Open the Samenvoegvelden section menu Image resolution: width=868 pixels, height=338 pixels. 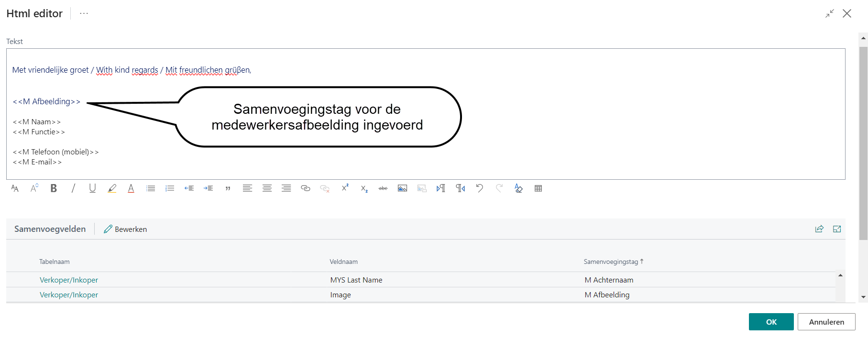pyautogui.click(x=50, y=229)
